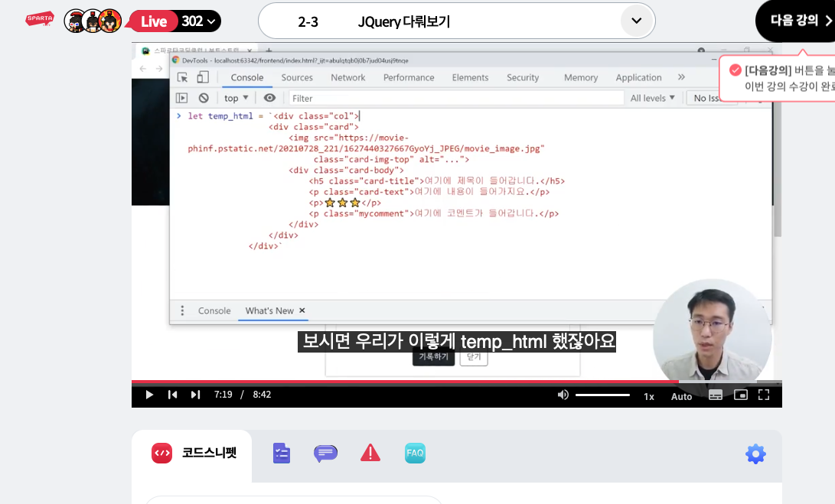
Task: Seek on the red video progress bar
Action: pyautogui.click(x=405, y=382)
